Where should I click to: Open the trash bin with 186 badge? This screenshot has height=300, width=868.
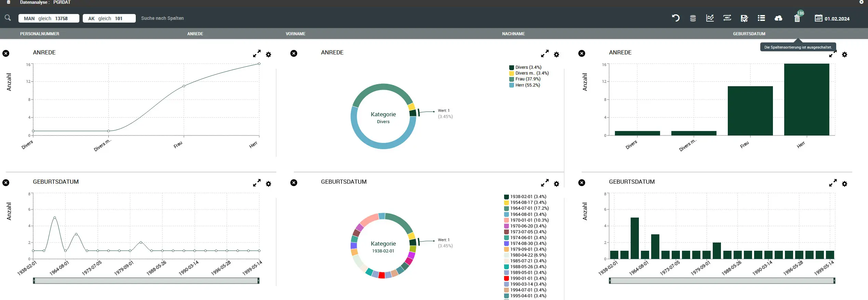(x=797, y=19)
